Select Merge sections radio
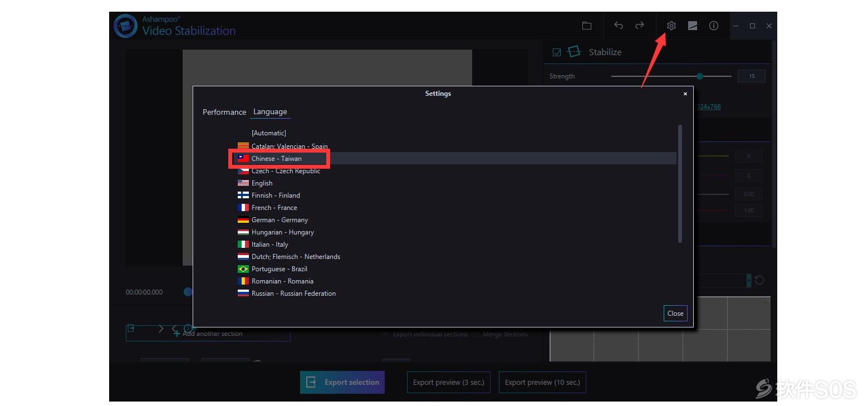The width and height of the screenshot is (868, 406). click(475, 334)
